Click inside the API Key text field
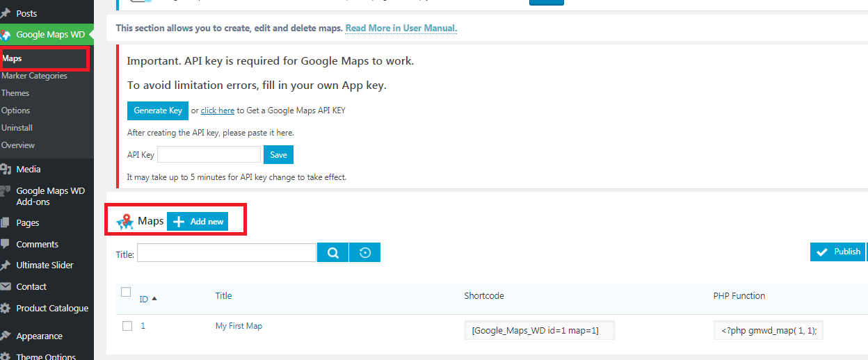The width and height of the screenshot is (868, 360). [209, 154]
